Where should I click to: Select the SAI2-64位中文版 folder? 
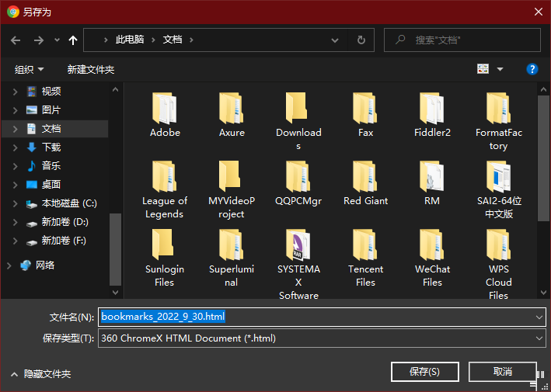click(499, 189)
